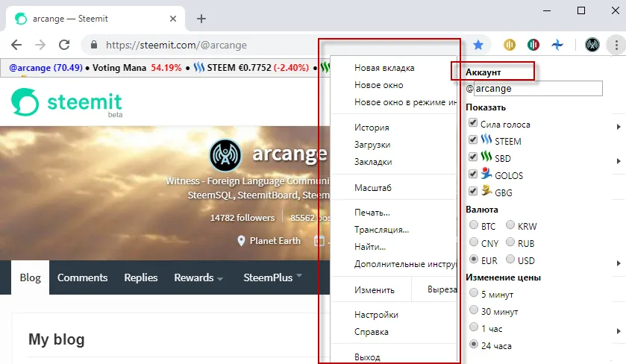Viewport: 626px width, 364px height.
Task: Click the arcange profile avatar
Action: (x=225, y=155)
